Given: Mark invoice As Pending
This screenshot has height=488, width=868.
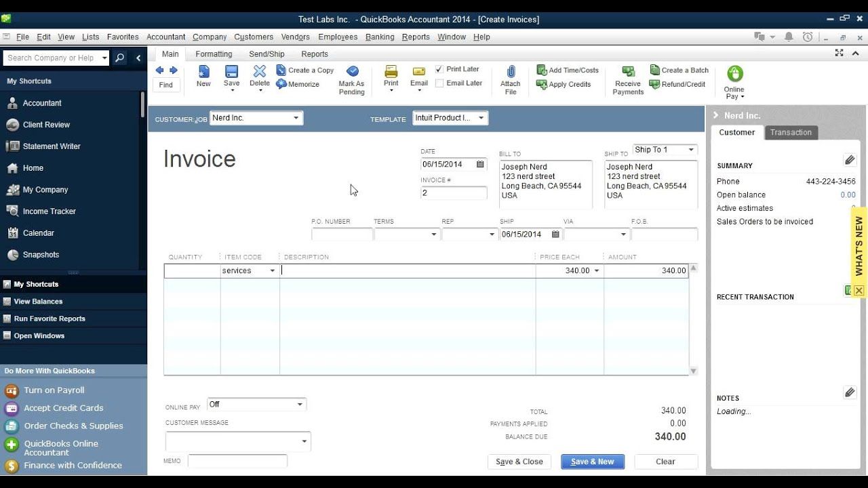Looking at the screenshot, I should (x=351, y=80).
